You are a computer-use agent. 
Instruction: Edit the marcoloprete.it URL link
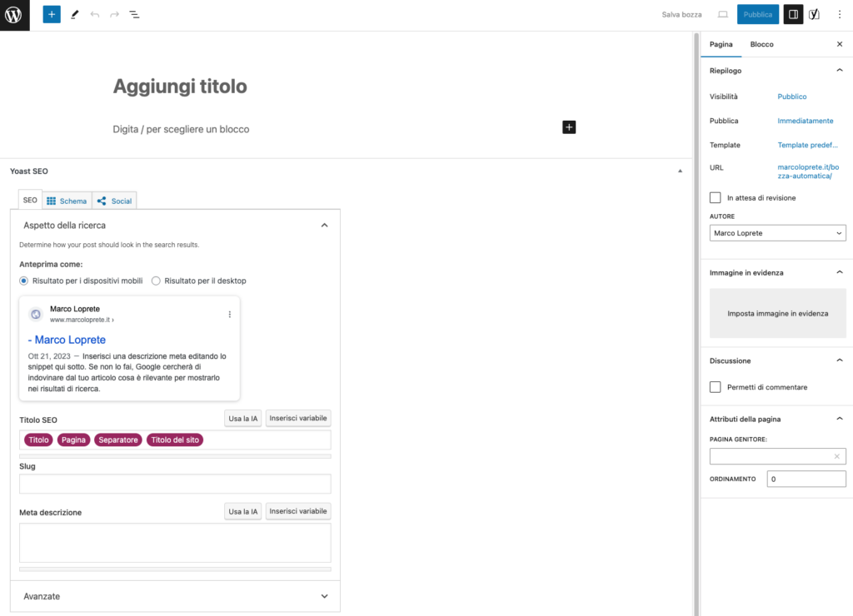(808, 171)
